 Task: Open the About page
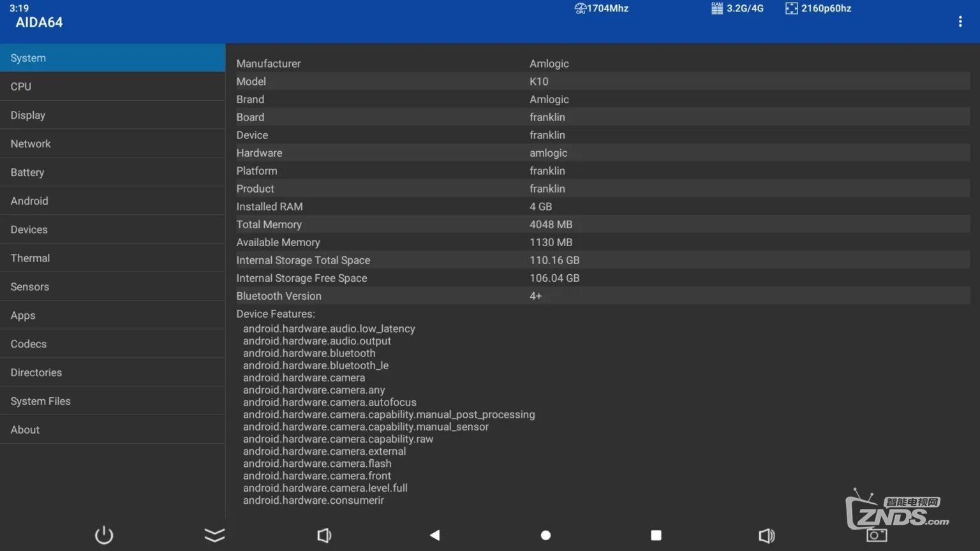click(x=113, y=430)
